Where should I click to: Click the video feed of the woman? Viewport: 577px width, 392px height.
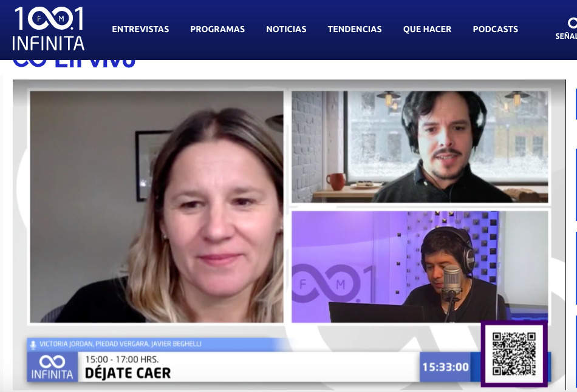point(157,207)
